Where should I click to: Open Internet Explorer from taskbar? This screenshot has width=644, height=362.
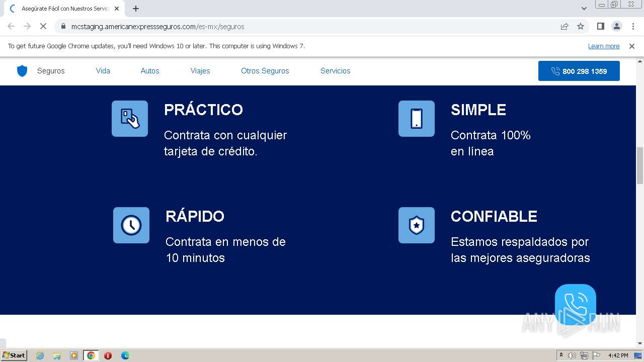(x=40, y=355)
